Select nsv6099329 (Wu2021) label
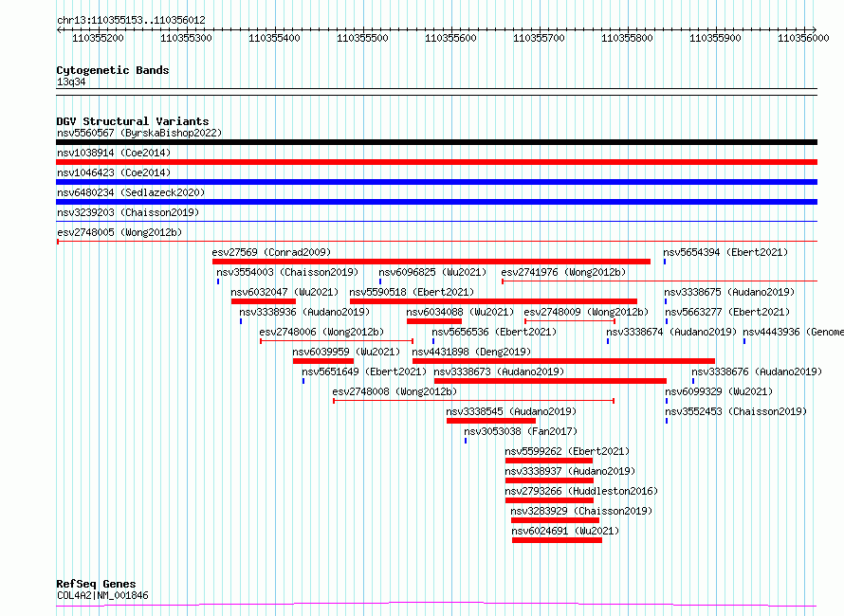 coord(719,391)
